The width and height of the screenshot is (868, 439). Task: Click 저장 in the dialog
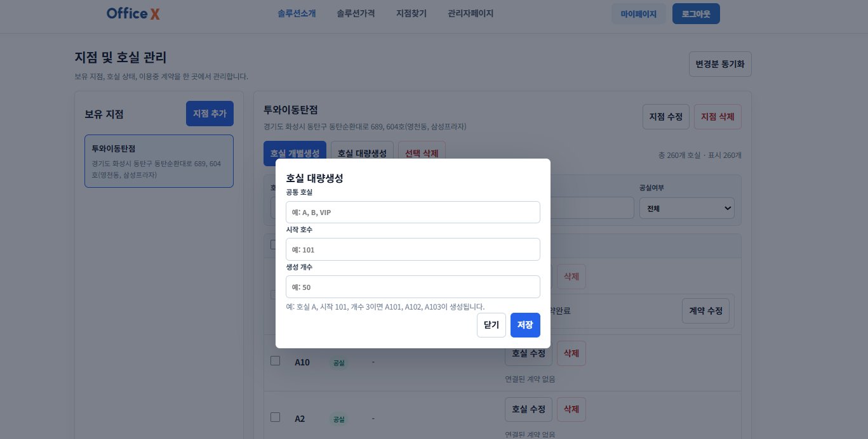coord(525,325)
